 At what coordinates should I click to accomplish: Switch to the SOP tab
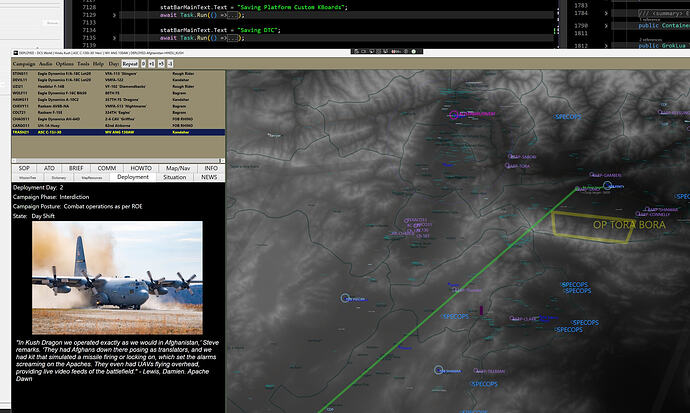[24, 169]
